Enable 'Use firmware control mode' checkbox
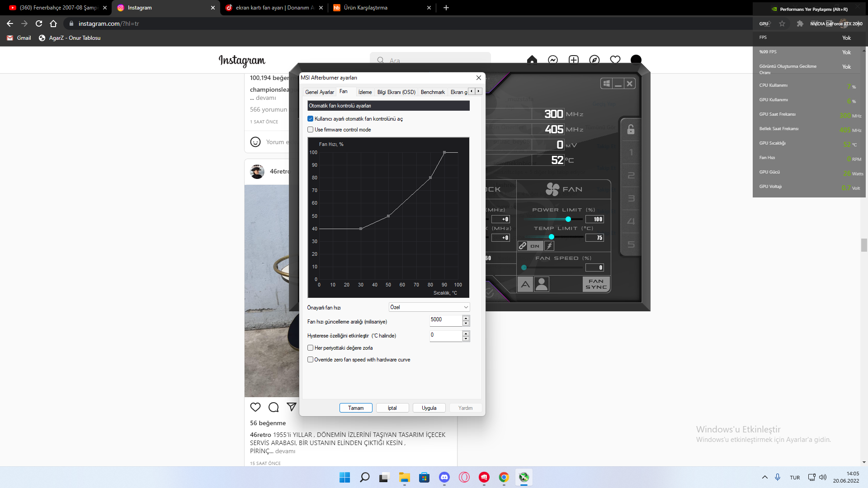Viewport: 868px width, 488px height. (310, 130)
